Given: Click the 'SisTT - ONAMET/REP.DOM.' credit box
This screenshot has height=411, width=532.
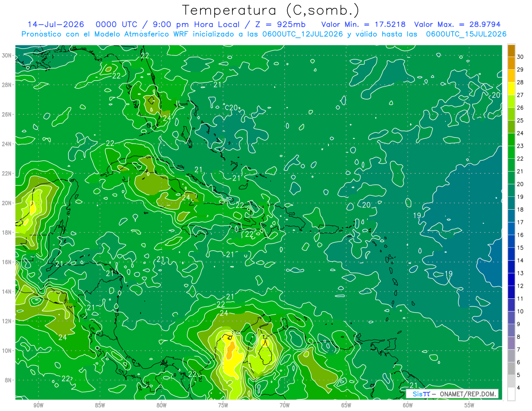Looking at the screenshot, I should tap(453, 394).
